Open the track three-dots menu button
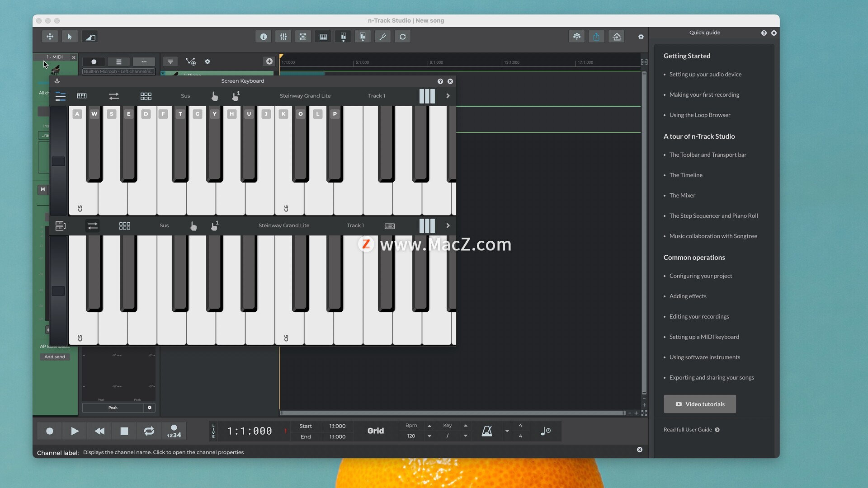 point(144,62)
